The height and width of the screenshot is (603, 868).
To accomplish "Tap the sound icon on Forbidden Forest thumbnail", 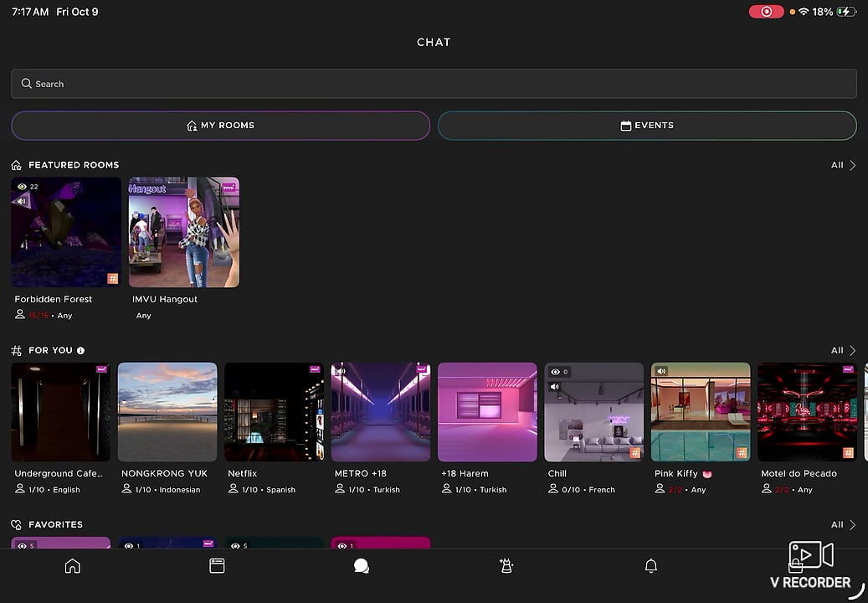I will point(22,201).
